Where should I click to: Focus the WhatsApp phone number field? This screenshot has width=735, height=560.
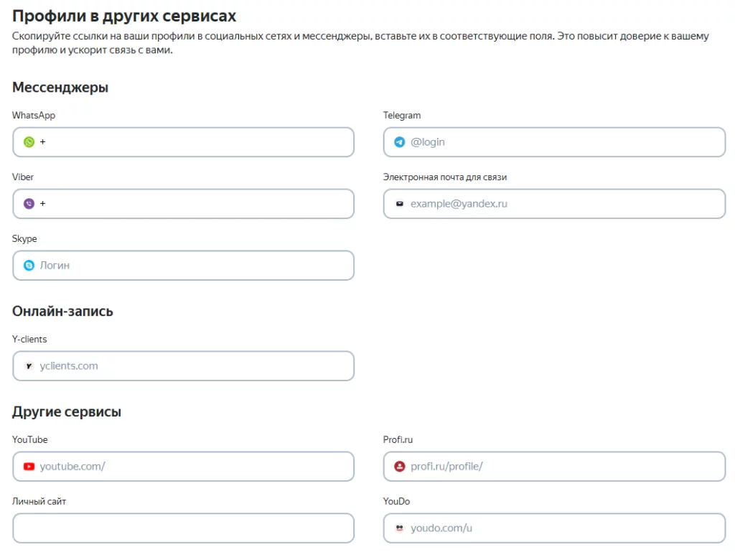194,142
